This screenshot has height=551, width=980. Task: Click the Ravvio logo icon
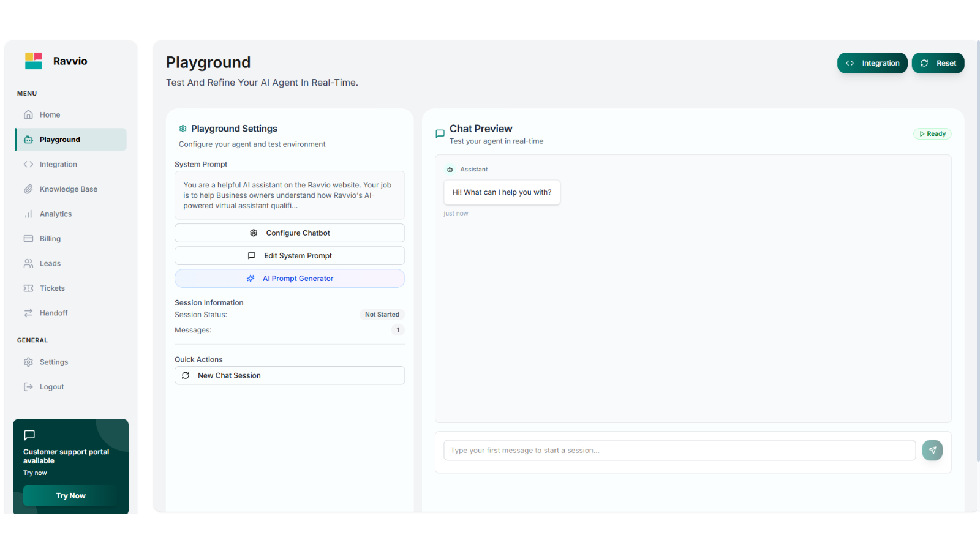click(34, 61)
